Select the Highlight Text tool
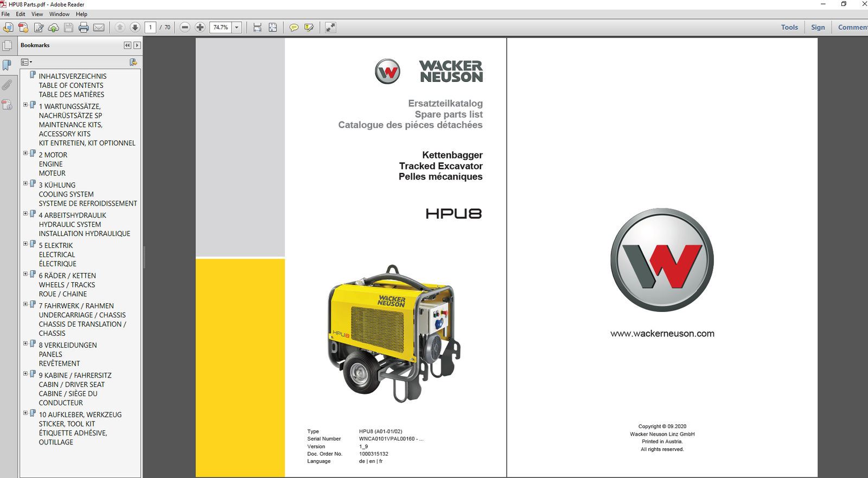 tap(309, 28)
